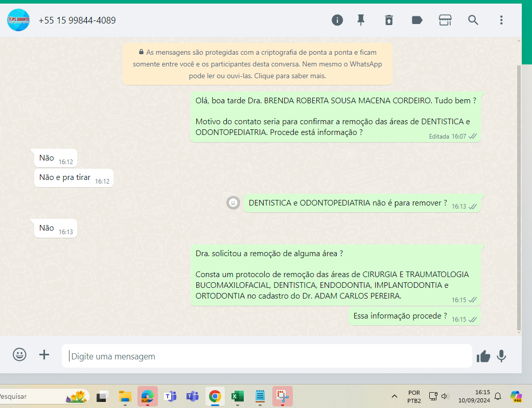Screen dimensions: 532x408
Task: Open the label tag icon
Action: 417,20
